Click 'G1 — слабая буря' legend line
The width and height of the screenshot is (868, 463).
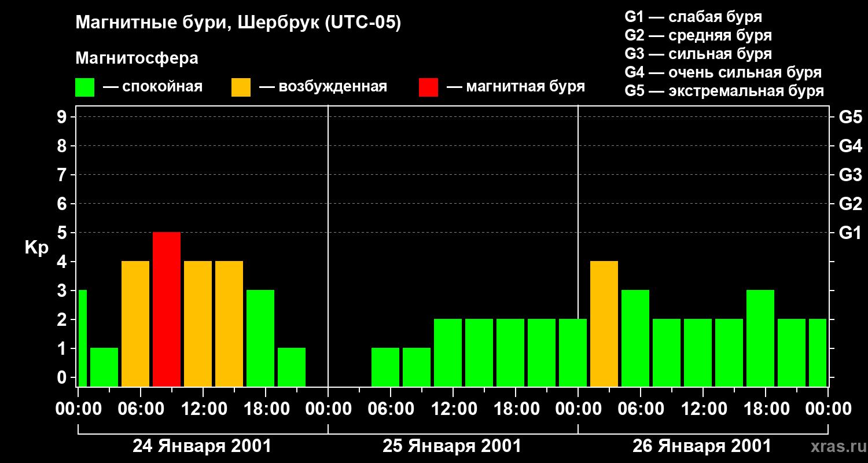[693, 17]
